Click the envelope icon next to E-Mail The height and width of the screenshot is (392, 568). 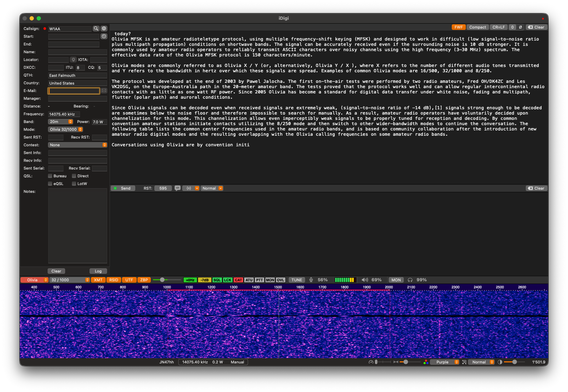tap(104, 91)
